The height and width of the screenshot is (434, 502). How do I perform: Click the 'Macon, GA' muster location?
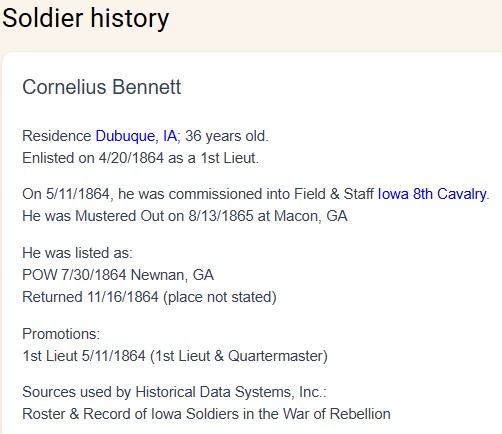coord(311,216)
